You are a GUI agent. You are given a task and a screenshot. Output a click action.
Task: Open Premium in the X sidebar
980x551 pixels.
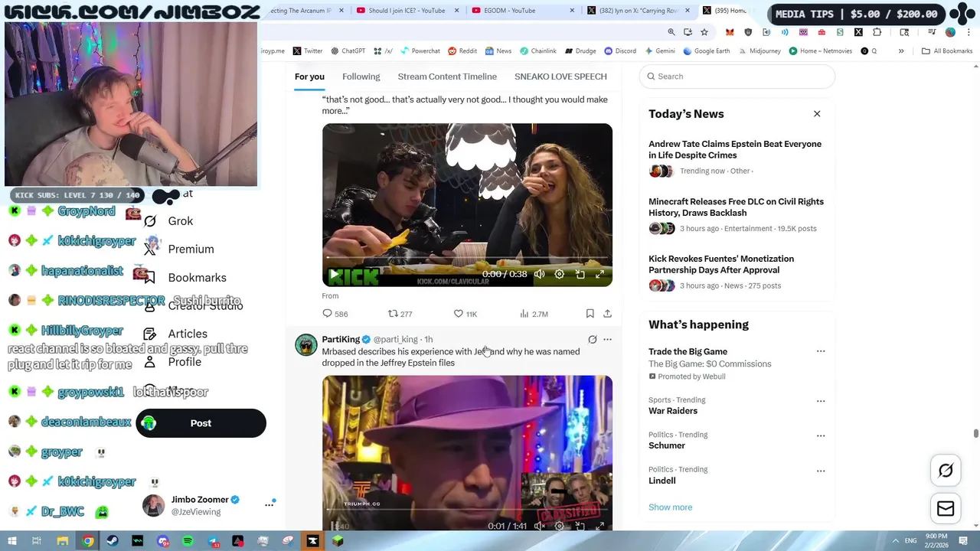click(178, 249)
